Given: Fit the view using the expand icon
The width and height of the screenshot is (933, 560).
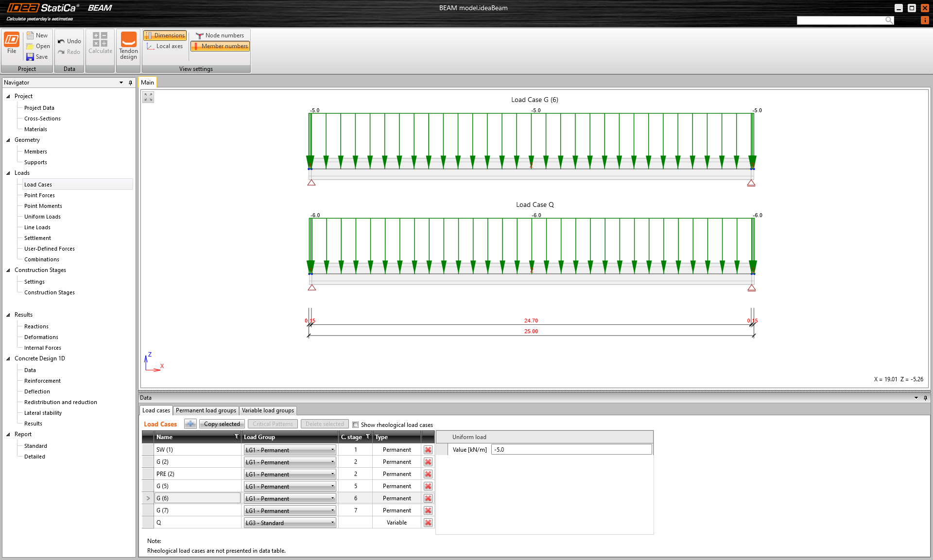Looking at the screenshot, I should click(x=148, y=97).
